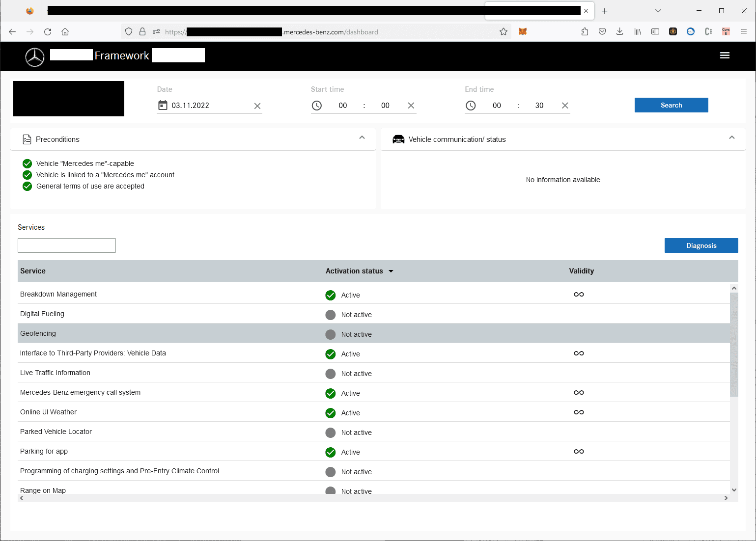This screenshot has width=756, height=541.
Task: Click the End time clock icon
Action: pyautogui.click(x=471, y=106)
